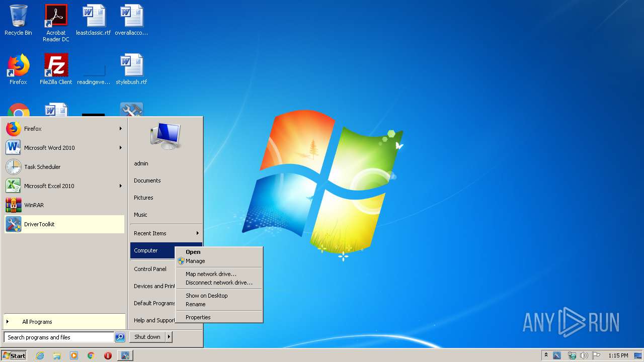Open Opera browser taskbar icon

tap(108, 355)
